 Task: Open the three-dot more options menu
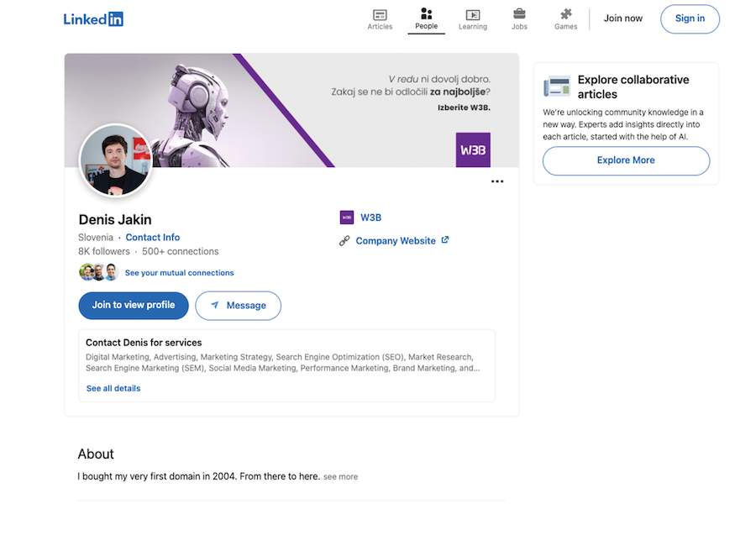[497, 181]
